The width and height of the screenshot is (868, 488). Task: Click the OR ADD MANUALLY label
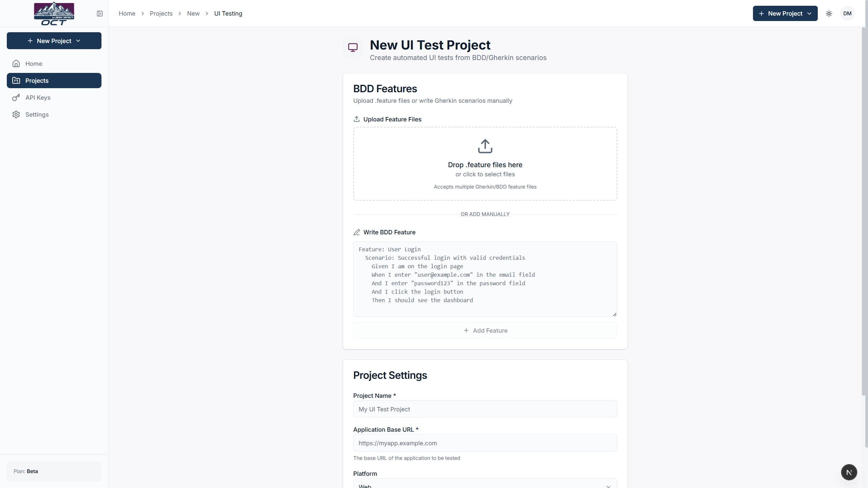(x=485, y=214)
